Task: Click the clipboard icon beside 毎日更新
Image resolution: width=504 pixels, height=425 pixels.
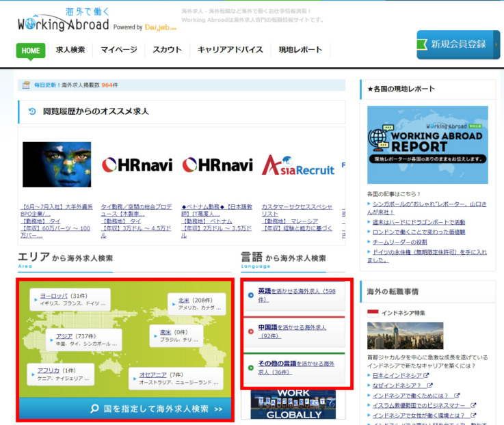Action: coord(26,85)
